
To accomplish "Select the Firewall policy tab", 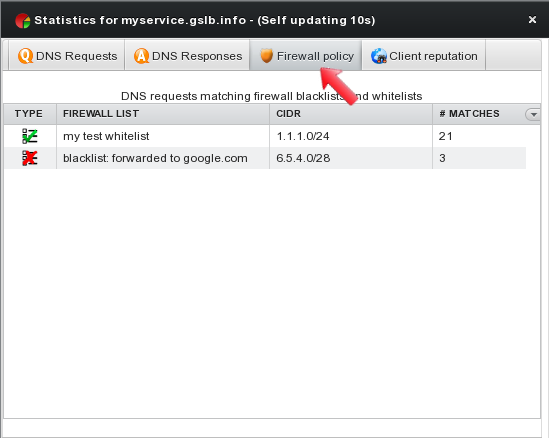I will tap(306, 56).
